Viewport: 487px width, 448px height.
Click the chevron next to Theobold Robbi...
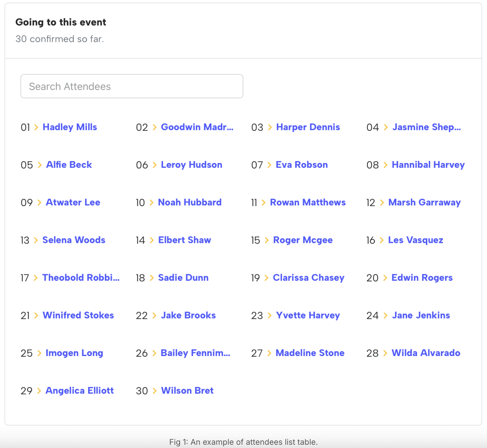(36, 278)
